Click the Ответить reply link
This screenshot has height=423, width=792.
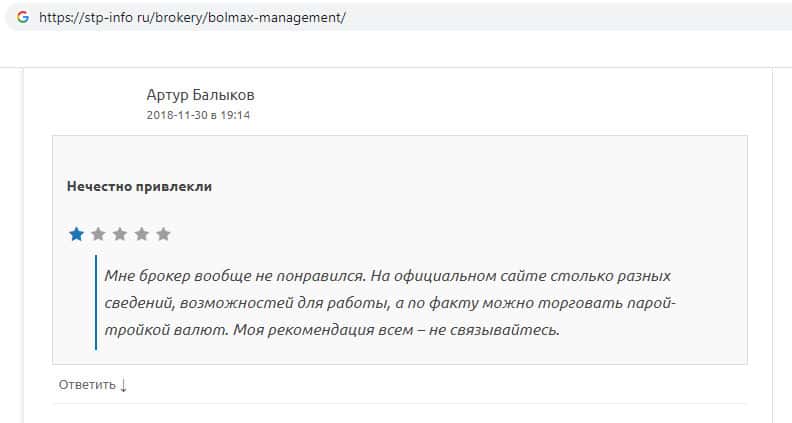click(x=87, y=385)
